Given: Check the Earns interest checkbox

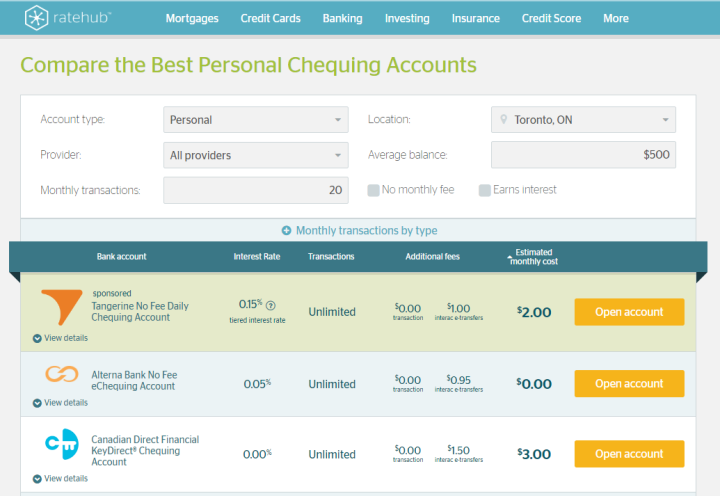Looking at the screenshot, I should 485,190.
